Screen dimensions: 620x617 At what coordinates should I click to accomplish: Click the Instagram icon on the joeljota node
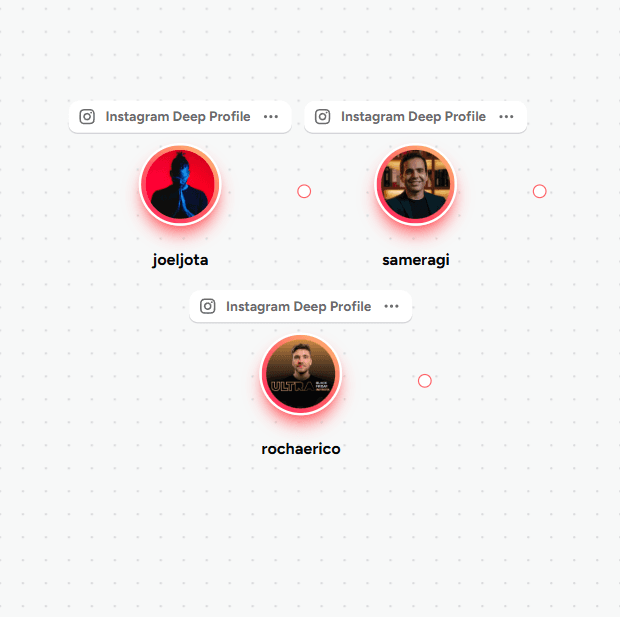tap(87, 117)
